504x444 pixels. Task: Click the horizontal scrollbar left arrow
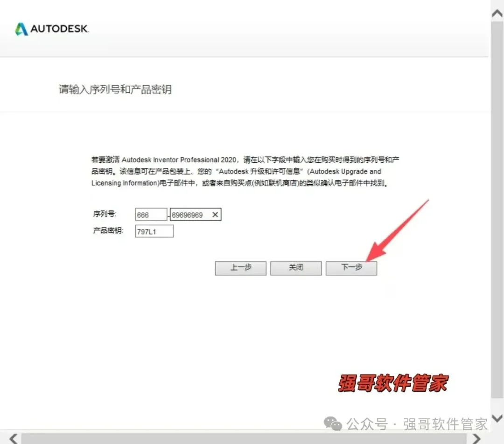(14, 438)
